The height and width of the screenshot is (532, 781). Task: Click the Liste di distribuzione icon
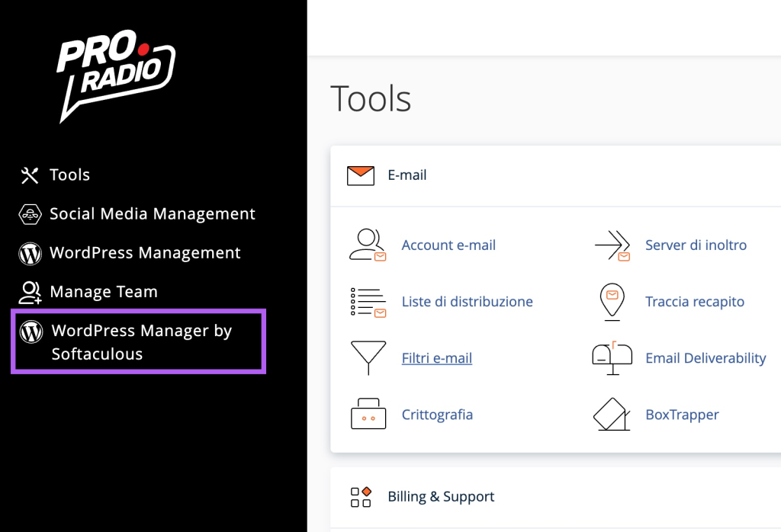pyautogui.click(x=368, y=302)
